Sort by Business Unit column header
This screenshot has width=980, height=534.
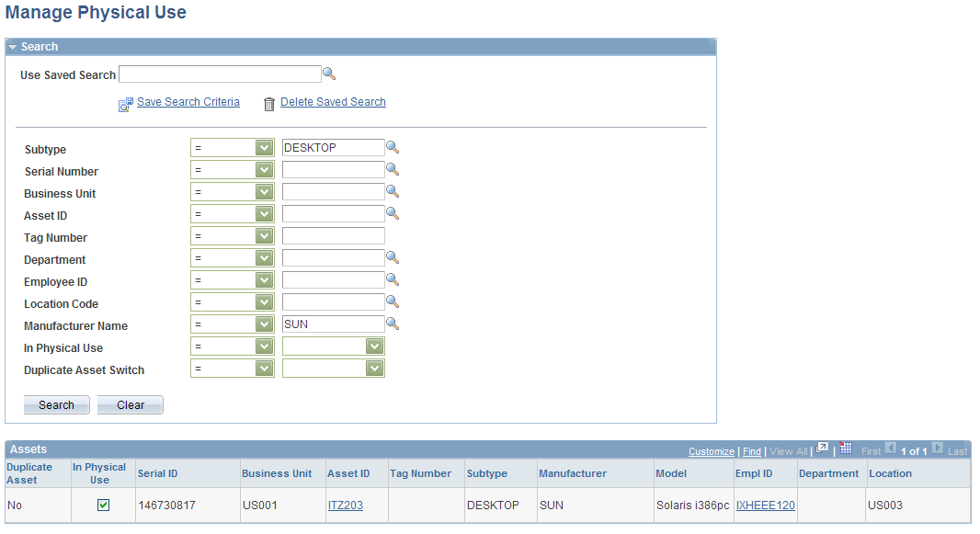click(x=277, y=473)
